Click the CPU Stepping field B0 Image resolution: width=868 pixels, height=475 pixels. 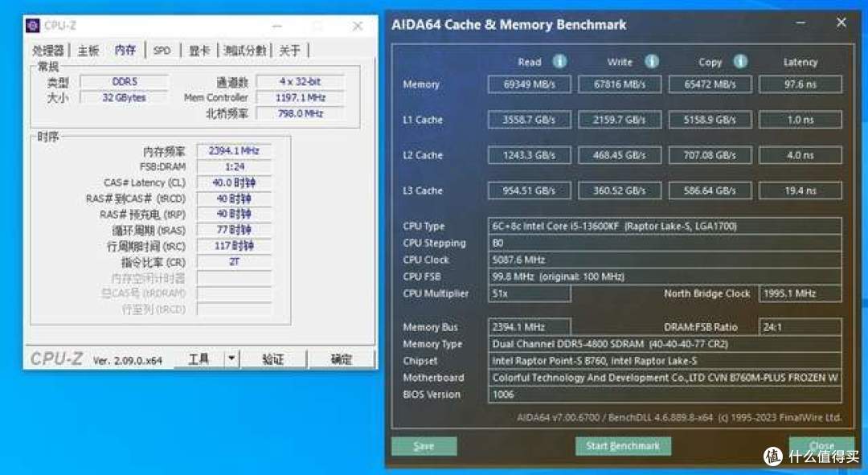665,243
